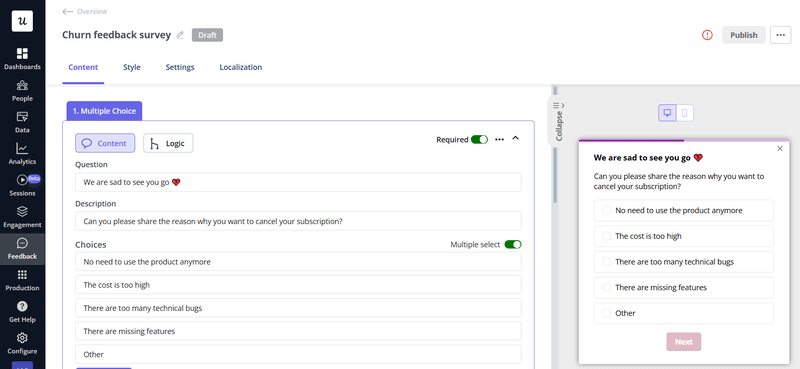Switch to the Settings tab
The image size is (800, 369).
(180, 67)
